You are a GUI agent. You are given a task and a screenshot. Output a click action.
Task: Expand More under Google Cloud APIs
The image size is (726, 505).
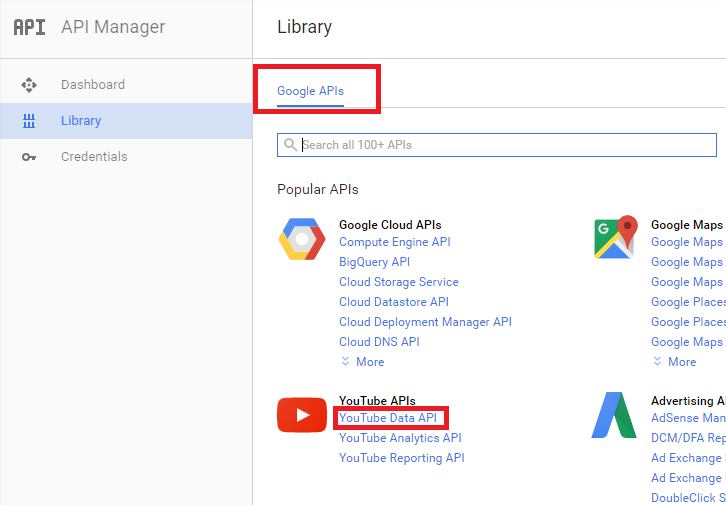coord(362,362)
